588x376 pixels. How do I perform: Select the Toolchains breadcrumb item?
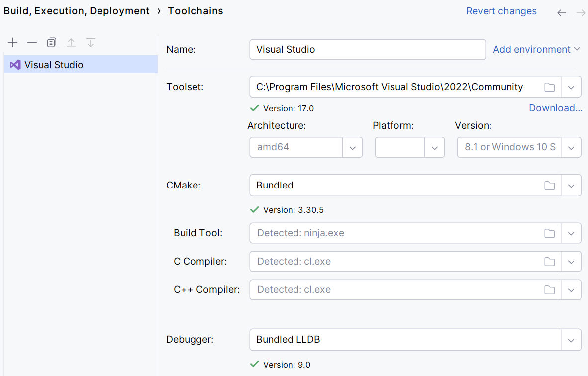(195, 10)
